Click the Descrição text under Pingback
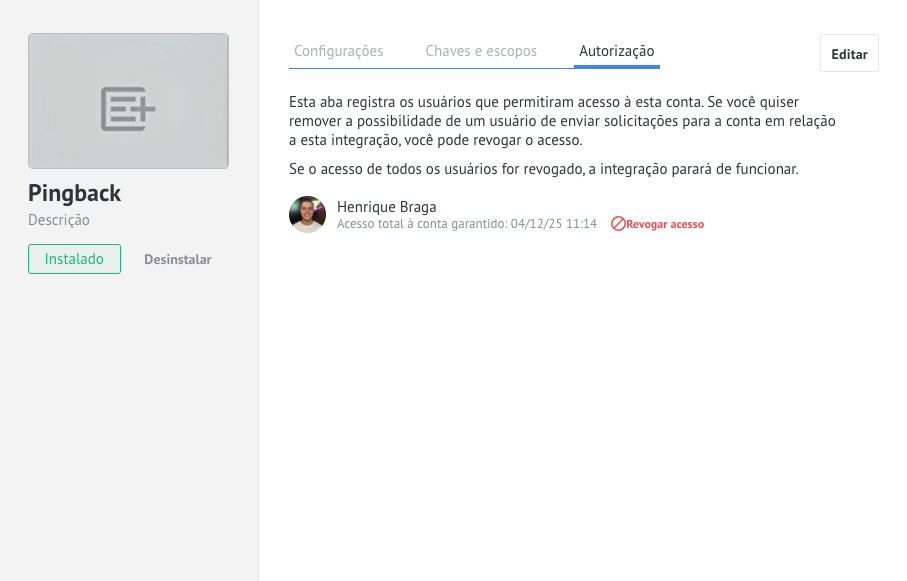The width and height of the screenshot is (907, 581). tap(59, 220)
